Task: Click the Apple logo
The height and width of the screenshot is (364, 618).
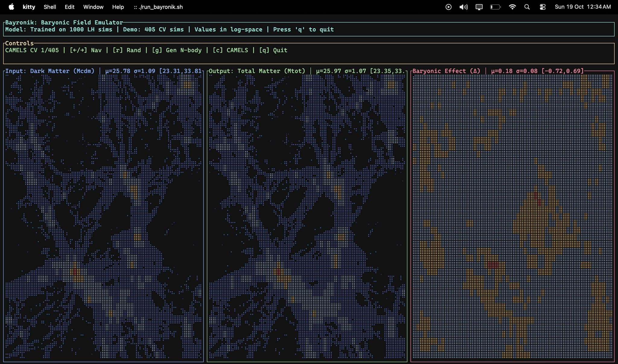Action: click(x=11, y=7)
